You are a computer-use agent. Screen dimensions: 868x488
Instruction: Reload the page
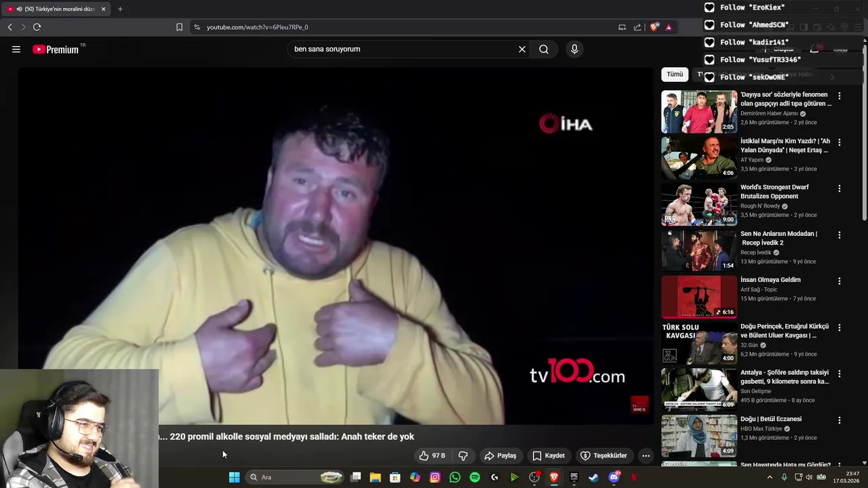(x=37, y=27)
